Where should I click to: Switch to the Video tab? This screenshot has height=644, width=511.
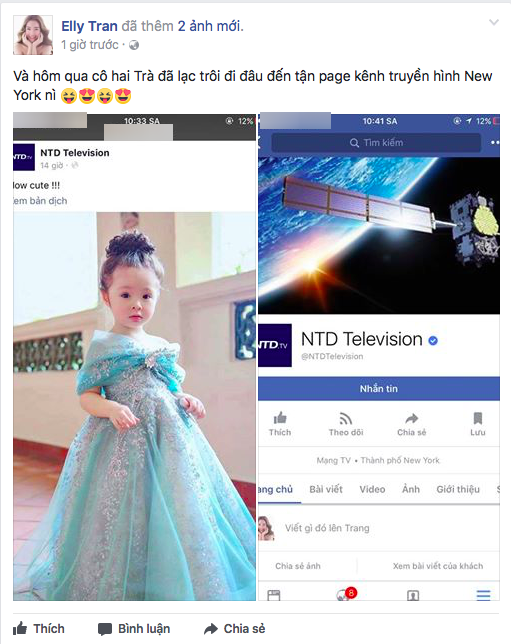372,489
